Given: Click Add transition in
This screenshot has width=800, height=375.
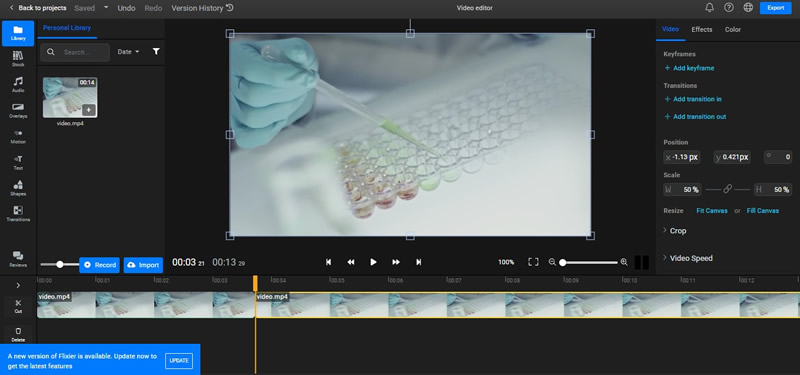Looking at the screenshot, I should [693, 99].
